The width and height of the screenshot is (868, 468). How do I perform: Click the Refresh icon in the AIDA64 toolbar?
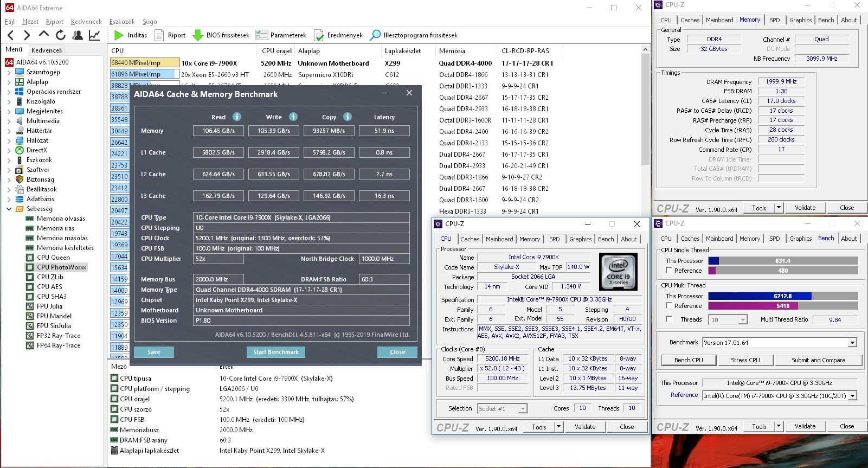click(61, 35)
